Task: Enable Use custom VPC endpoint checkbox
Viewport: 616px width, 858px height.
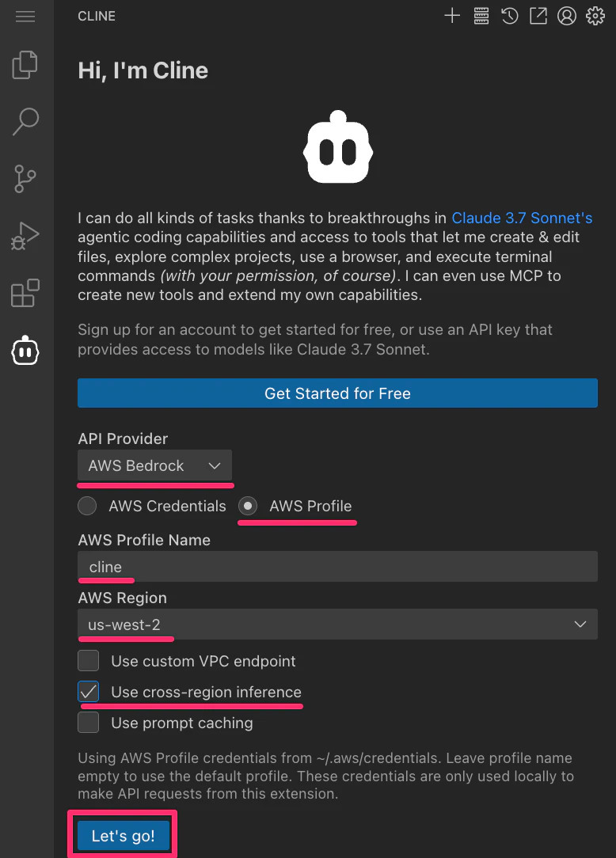Action: (x=88, y=661)
